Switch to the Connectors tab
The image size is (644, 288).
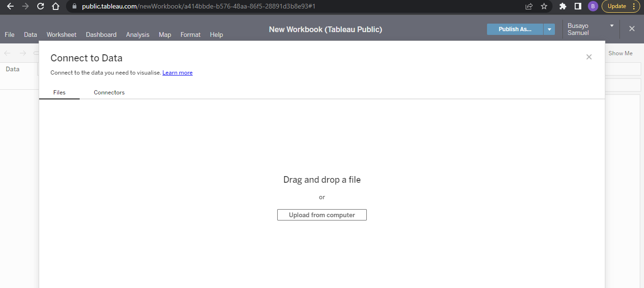pyautogui.click(x=109, y=93)
